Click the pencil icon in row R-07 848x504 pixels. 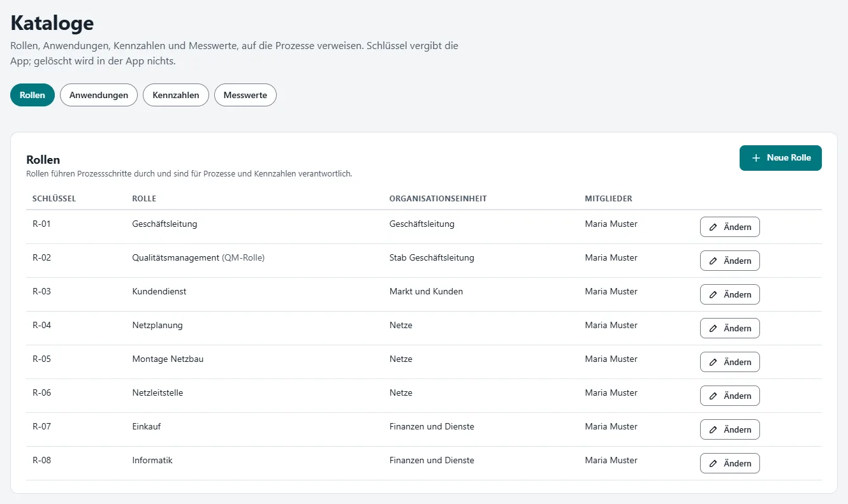coord(713,429)
